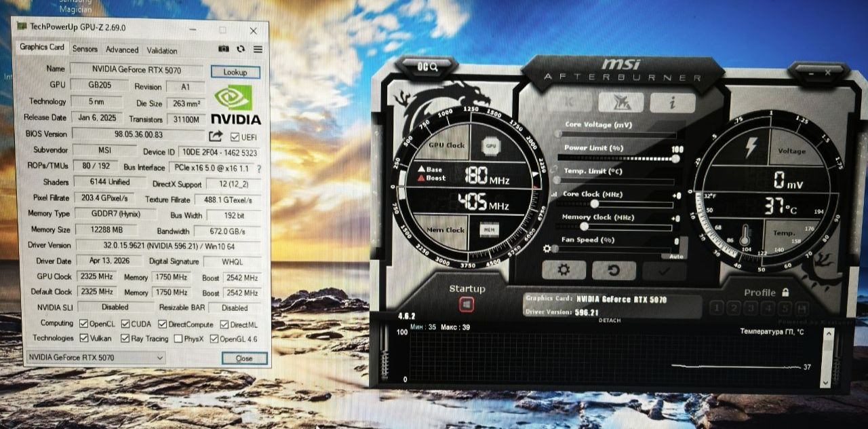The width and height of the screenshot is (868, 429).
Task: Refresh GPU-Z readings with the refresh icon
Action: point(241,50)
